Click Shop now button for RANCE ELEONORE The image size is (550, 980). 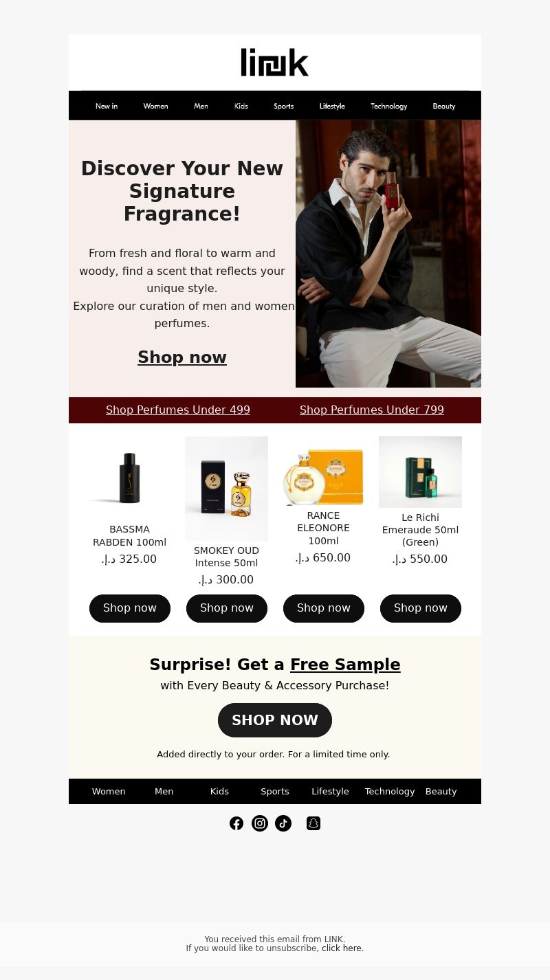(x=324, y=608)
